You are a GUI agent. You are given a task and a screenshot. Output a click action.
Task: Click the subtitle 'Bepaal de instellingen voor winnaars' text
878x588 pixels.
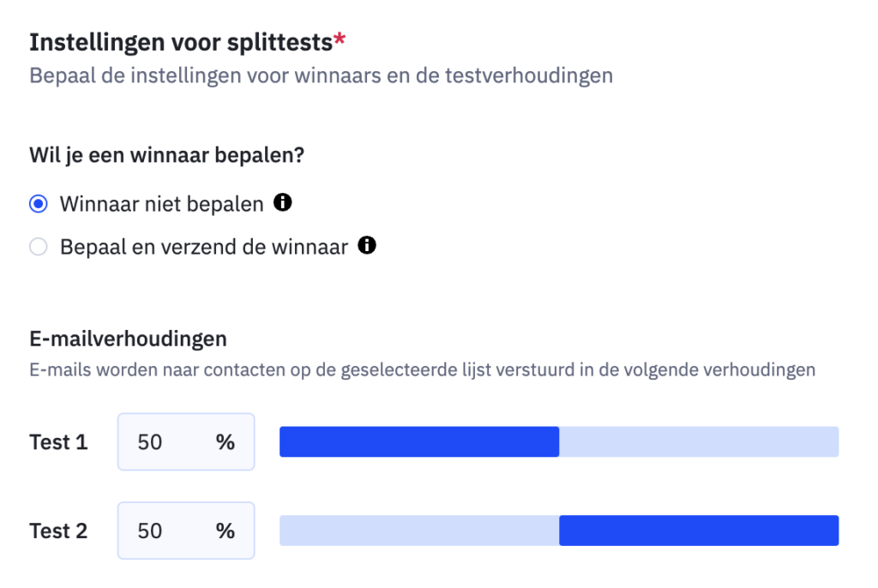point(321,75)
